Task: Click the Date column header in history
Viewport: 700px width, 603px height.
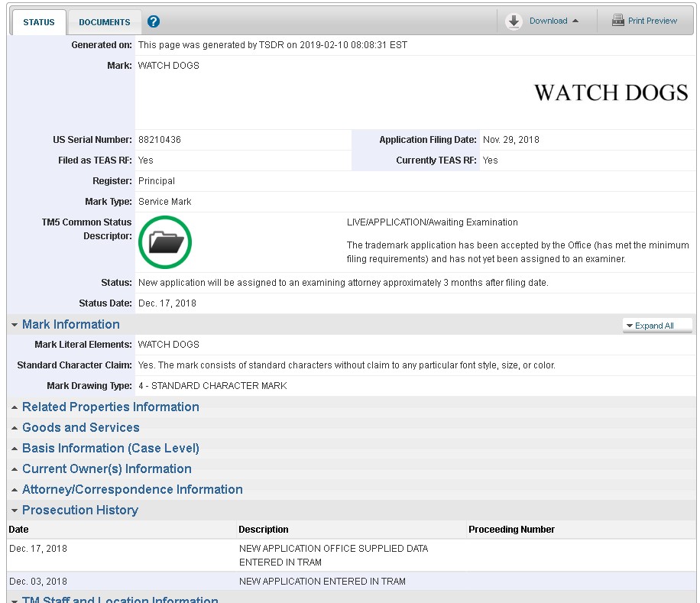Action: coord(19,530)
